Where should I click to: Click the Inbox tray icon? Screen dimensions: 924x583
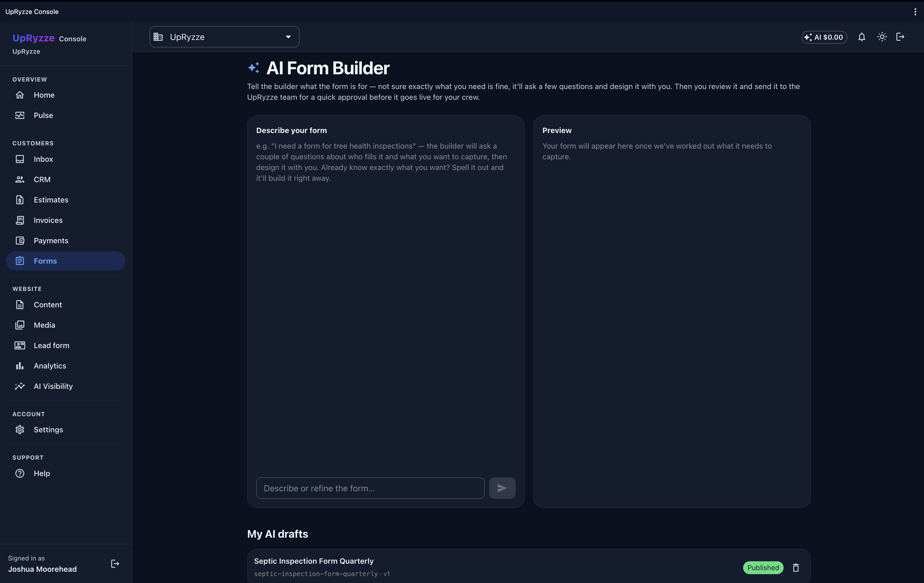click(20, 159)
